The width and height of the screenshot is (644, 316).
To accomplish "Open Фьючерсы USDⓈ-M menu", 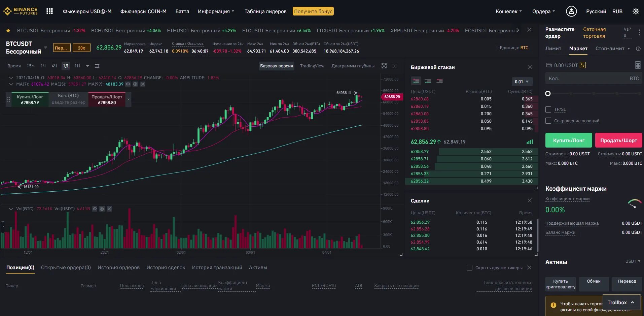I will point(87,11).
